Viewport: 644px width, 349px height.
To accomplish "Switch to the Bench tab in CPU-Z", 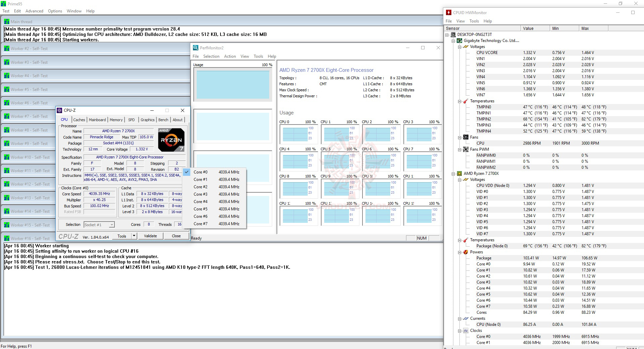I will tap(163, 120).
